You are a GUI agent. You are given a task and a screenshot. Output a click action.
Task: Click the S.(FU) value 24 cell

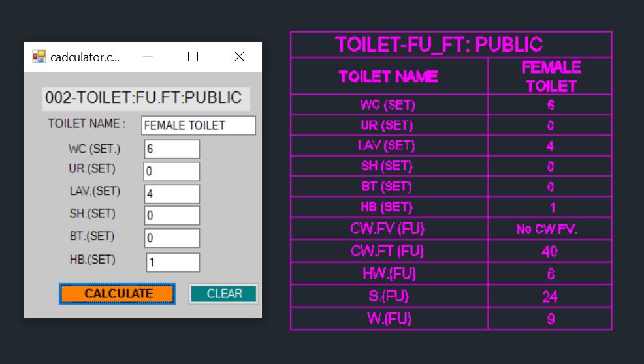tap(549, 297)
